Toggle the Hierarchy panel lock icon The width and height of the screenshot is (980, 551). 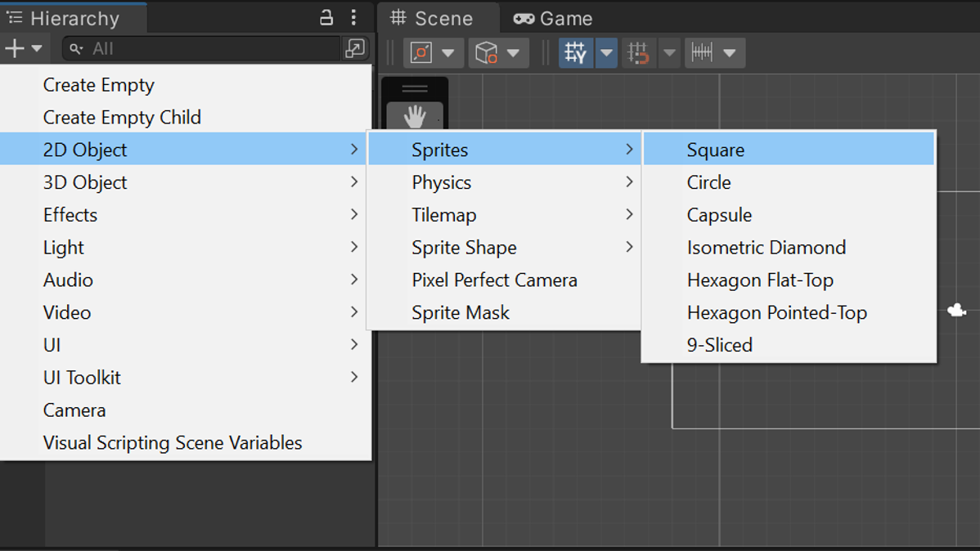pos(326,17)
